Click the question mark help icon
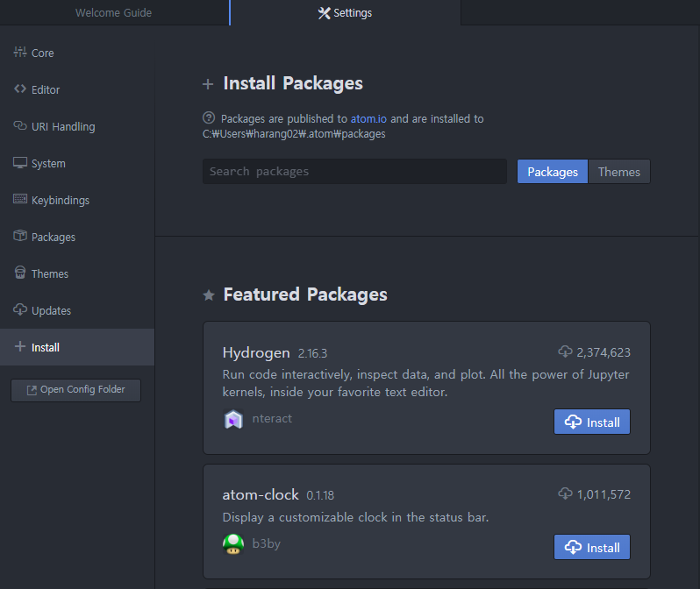700x589 pixels. pos(209,117)
